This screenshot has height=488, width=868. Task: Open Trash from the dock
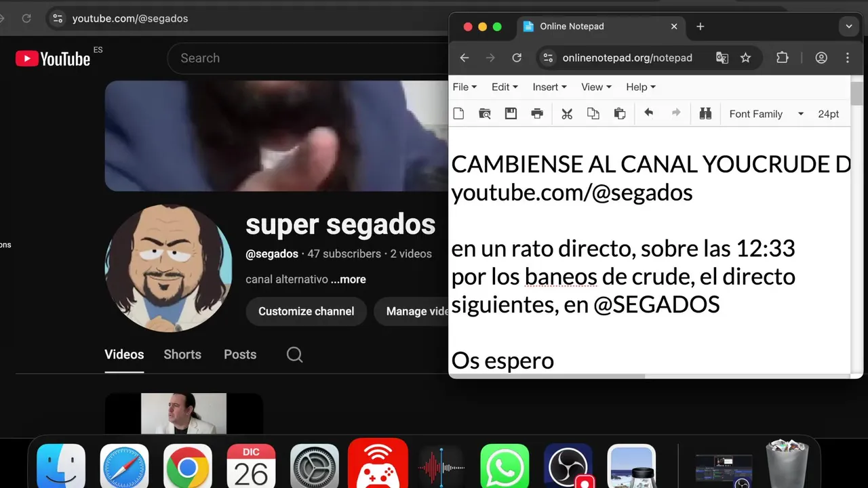pyautogui.click(x=787, y=466)
